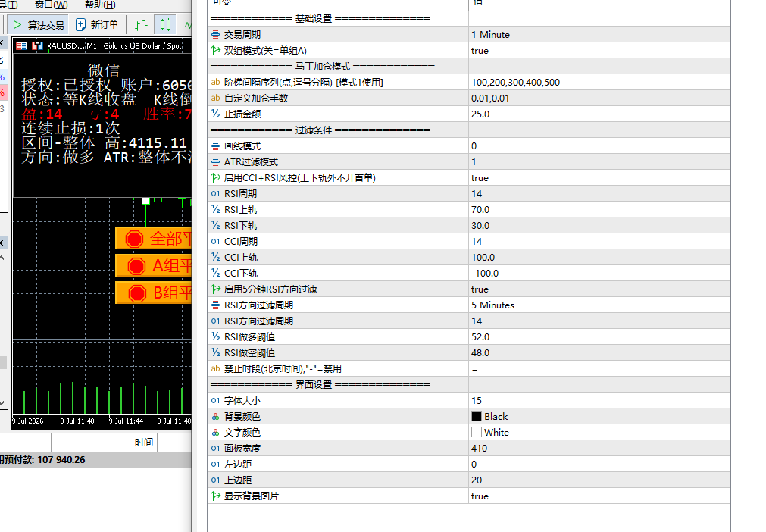Screen dimensions: 766x532
Task: Edit the 左边距 value 0
Action: coord(599,464)
